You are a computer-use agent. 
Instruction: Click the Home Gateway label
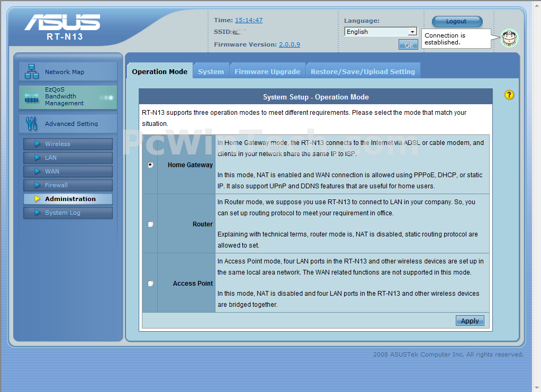click(190, 165)
